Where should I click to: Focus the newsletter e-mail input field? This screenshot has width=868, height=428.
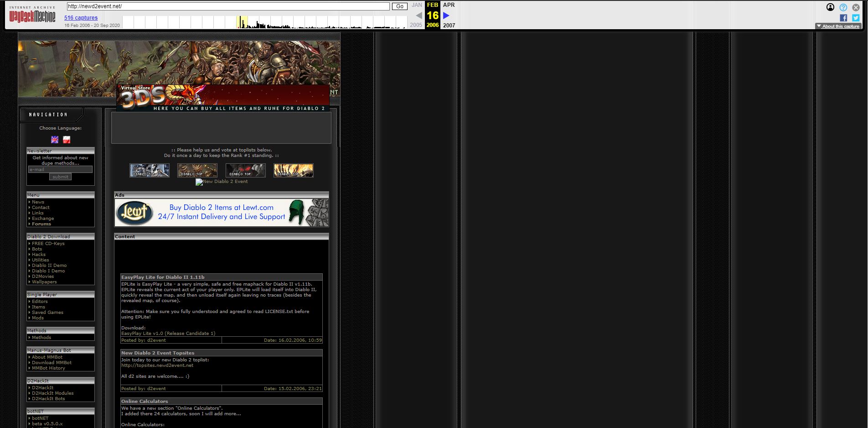pyautogui.click(x=60, y=169)
